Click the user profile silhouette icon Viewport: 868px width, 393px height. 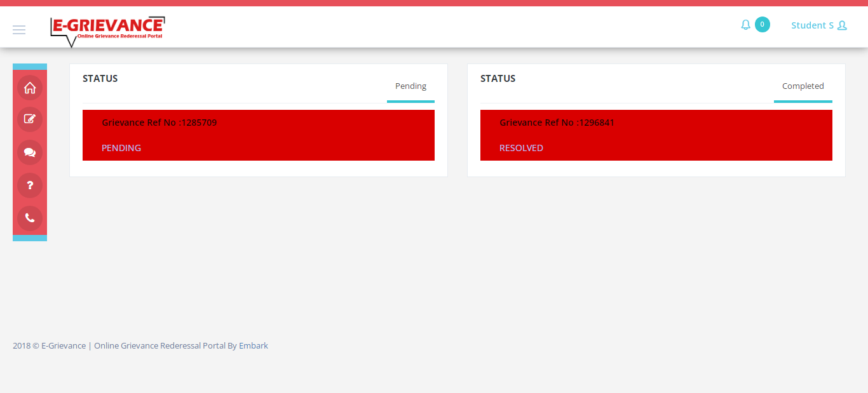(842, 25)
